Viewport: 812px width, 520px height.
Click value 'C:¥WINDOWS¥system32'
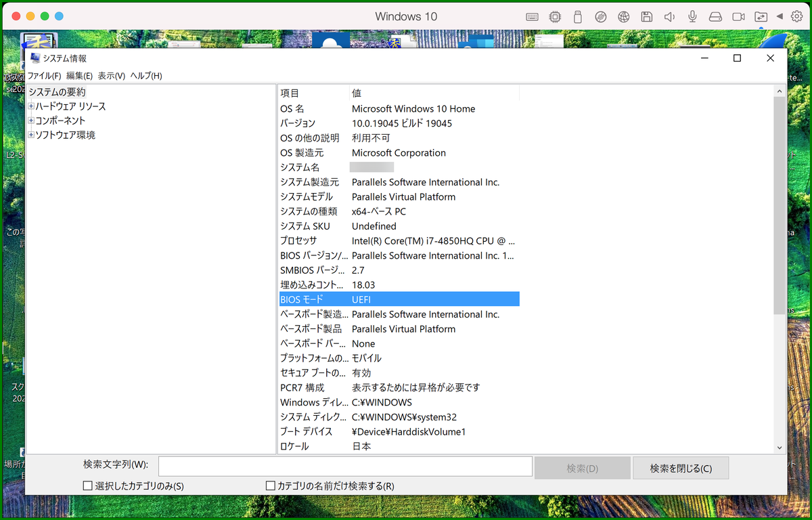tap(404, 417)
